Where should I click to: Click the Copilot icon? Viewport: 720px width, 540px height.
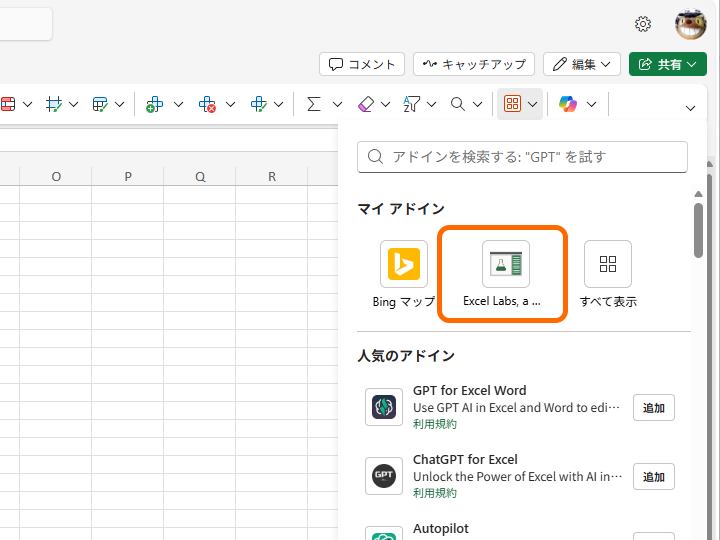tap(568, 104)
